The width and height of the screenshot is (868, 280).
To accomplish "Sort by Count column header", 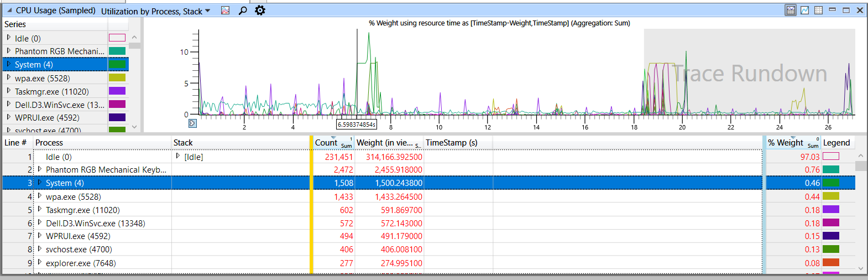I will click(x=333, y=143).
